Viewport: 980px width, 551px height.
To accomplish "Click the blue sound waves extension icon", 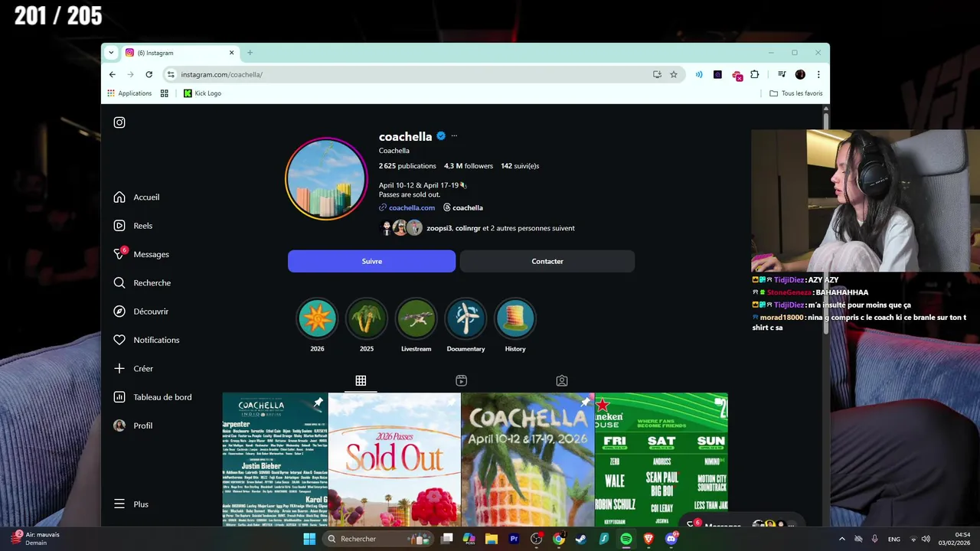I will [699, 74].
